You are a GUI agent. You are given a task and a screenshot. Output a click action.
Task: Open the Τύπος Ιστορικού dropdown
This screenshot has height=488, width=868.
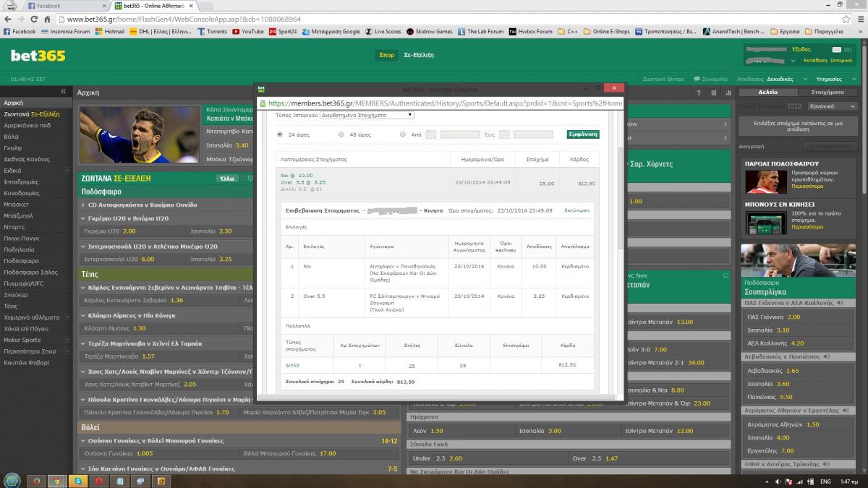(367, 115)
